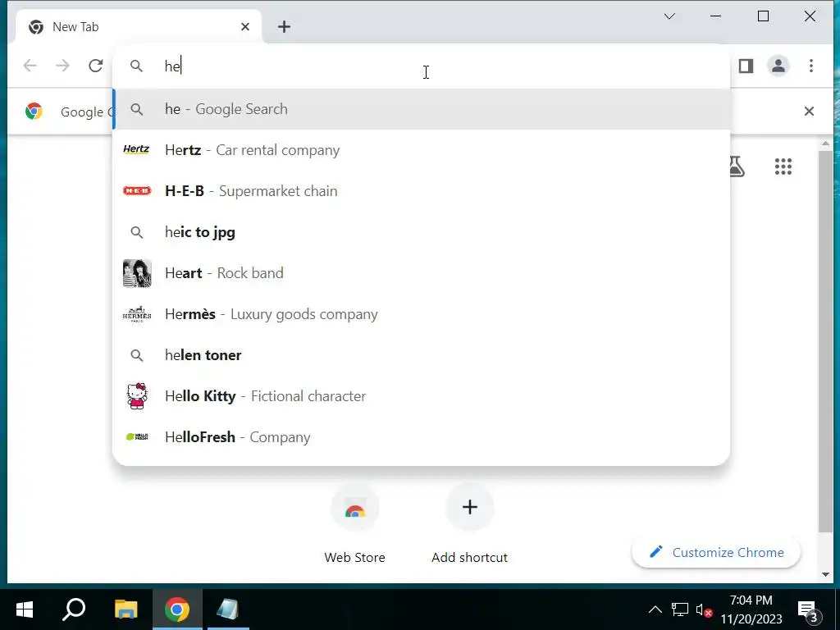Show hidden system tray icons

coord(655,609)
